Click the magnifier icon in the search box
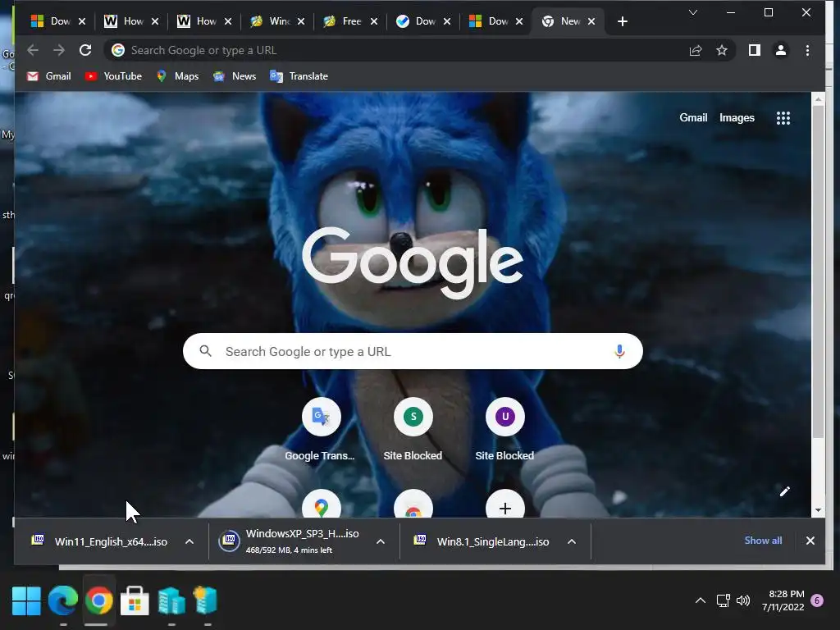840x630 pixels. tap(205, 351)
